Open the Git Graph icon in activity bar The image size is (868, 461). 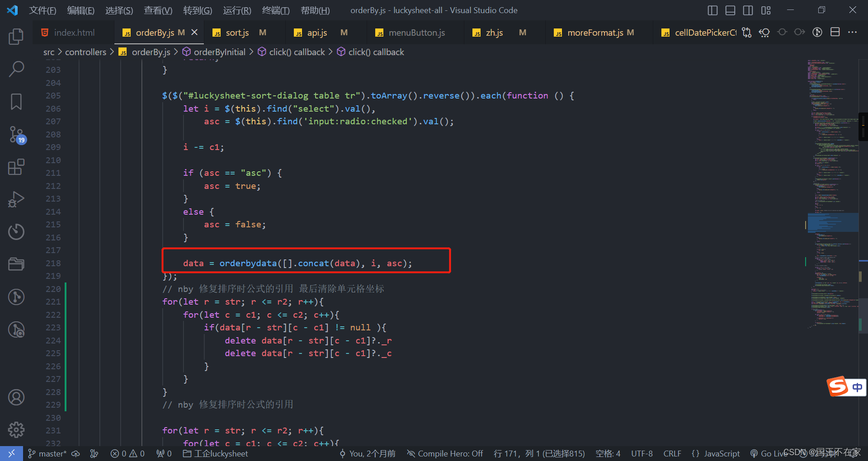click(16, 297)
